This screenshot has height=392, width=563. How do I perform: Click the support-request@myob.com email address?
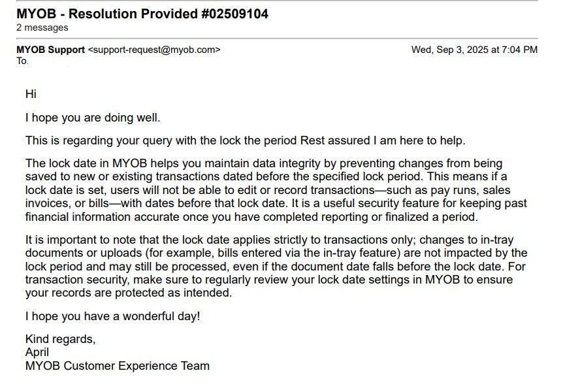tap(154, 49)
